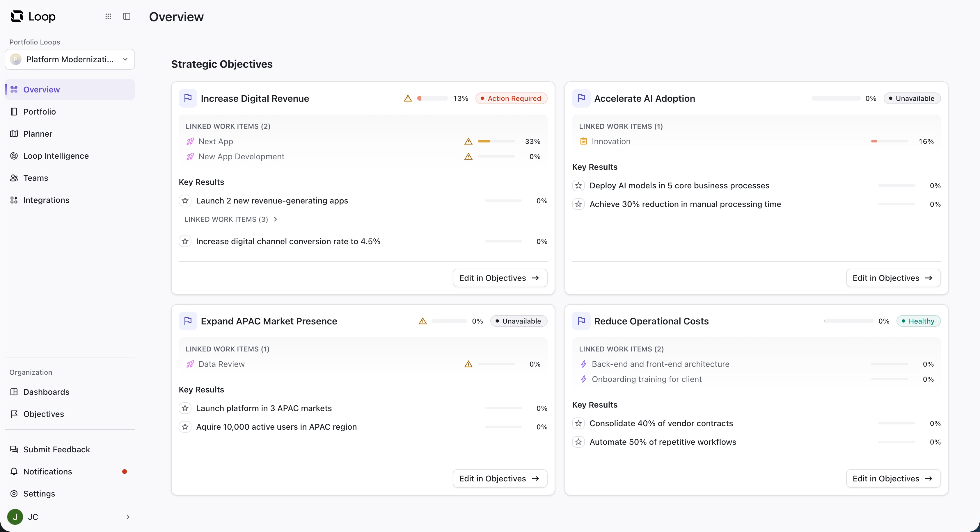Open 'Back-end and front-end architecture' work item

click(661, 364)
